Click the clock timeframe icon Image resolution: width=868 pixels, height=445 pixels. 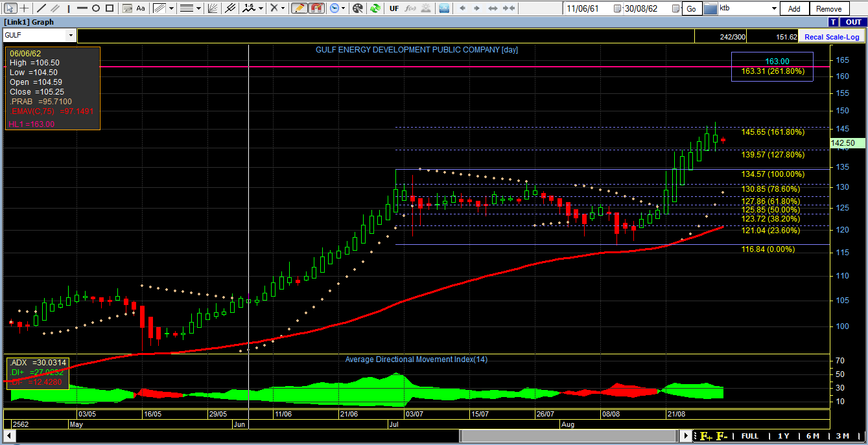click(x=334, y=8)
